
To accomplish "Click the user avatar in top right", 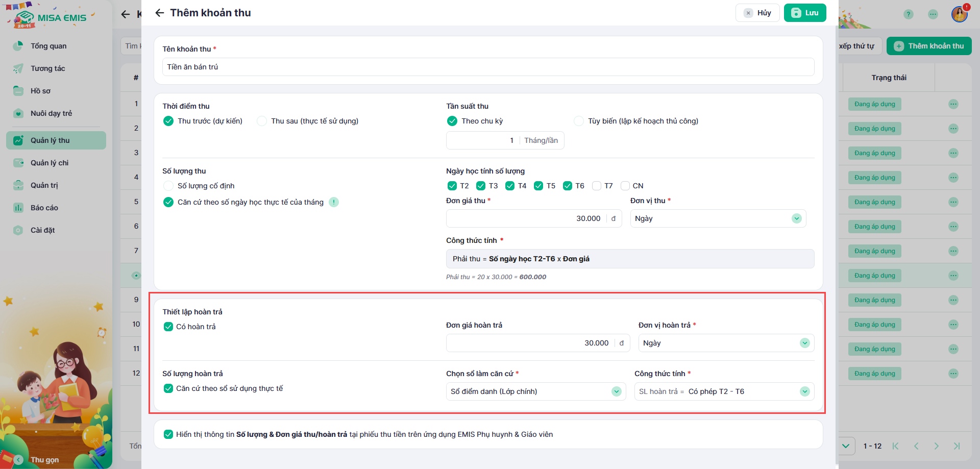I will [959, 14].
